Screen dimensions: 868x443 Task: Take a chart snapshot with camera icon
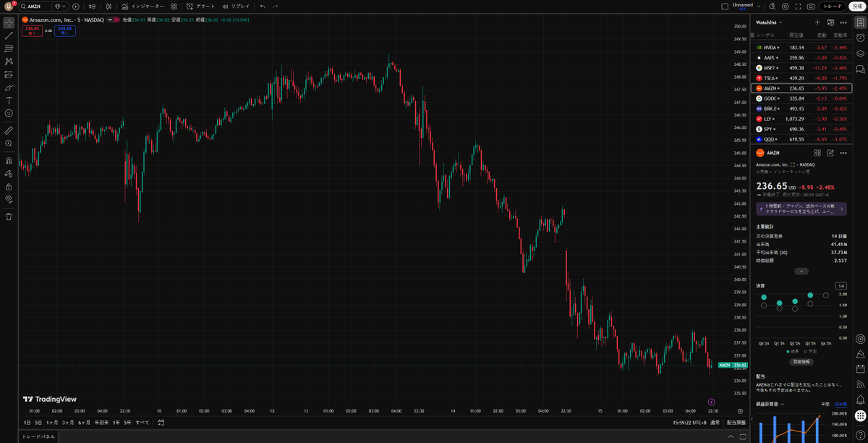point(811,6)
